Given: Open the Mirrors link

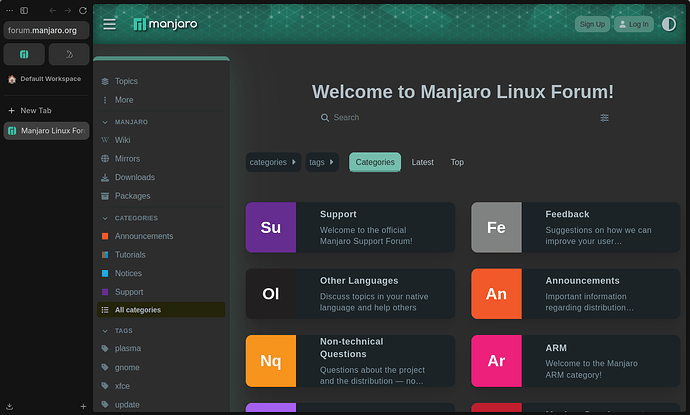Looking at the screenshot, I should point(127,158).
